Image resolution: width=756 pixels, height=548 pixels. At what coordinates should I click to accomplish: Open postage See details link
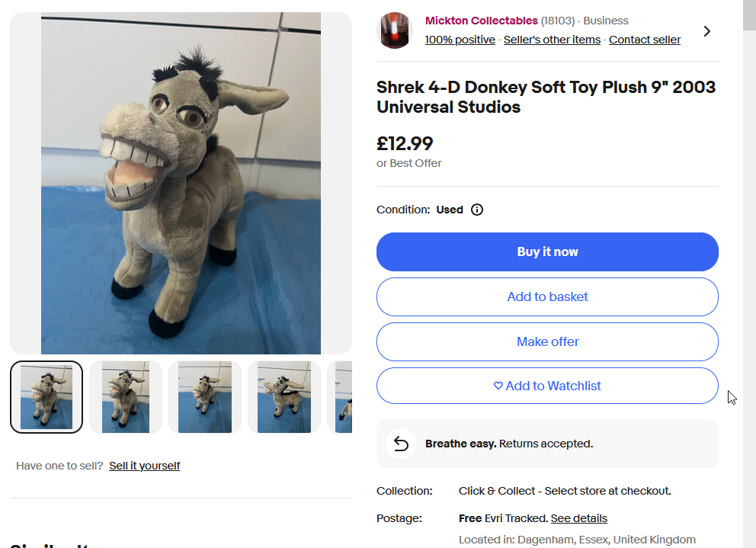(579, 518)
